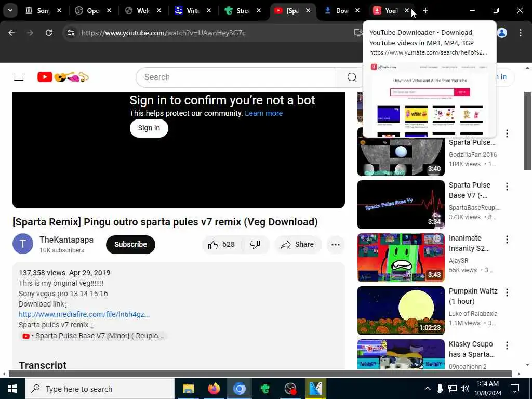Click the Windows taskbar search box
The height and width of the screenshot is (399, 532).
click(100, 389)
